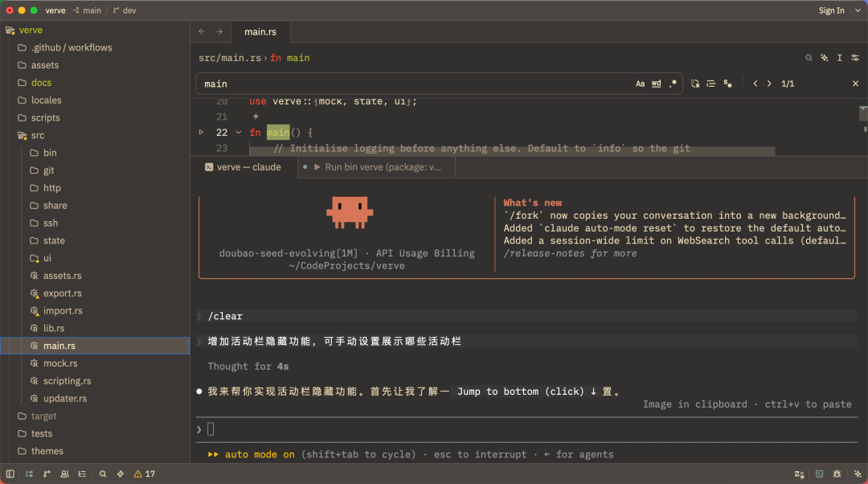
Task: Open inline assist sparkle icon in editor toolbar
Action: (x=825, y=58)
